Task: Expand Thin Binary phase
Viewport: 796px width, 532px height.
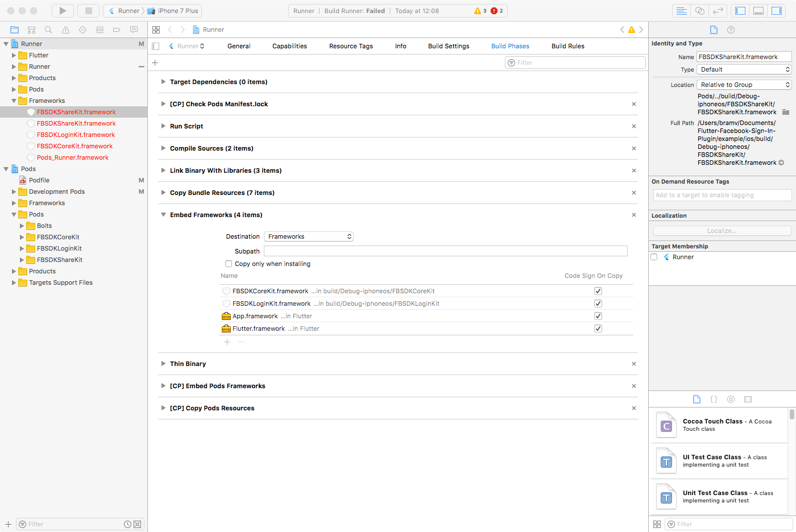Action: [x=163, y=364]
